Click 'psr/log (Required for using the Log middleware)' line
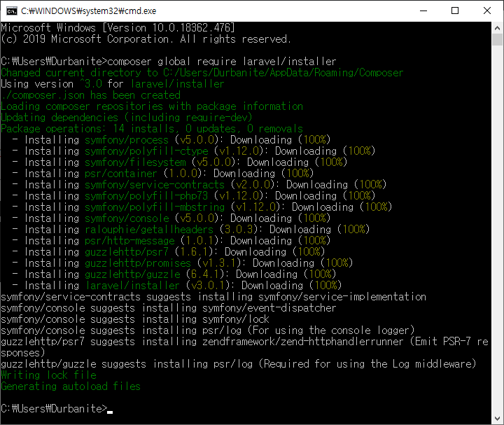Screen dimensions: 504x425 [x=239, y=364]
